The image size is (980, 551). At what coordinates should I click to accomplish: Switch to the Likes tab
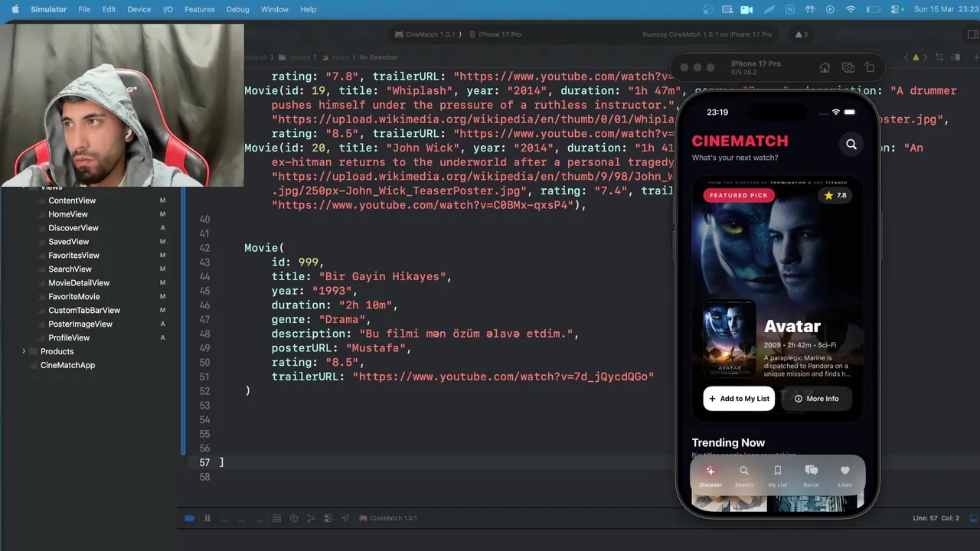(x=844, y=476)
